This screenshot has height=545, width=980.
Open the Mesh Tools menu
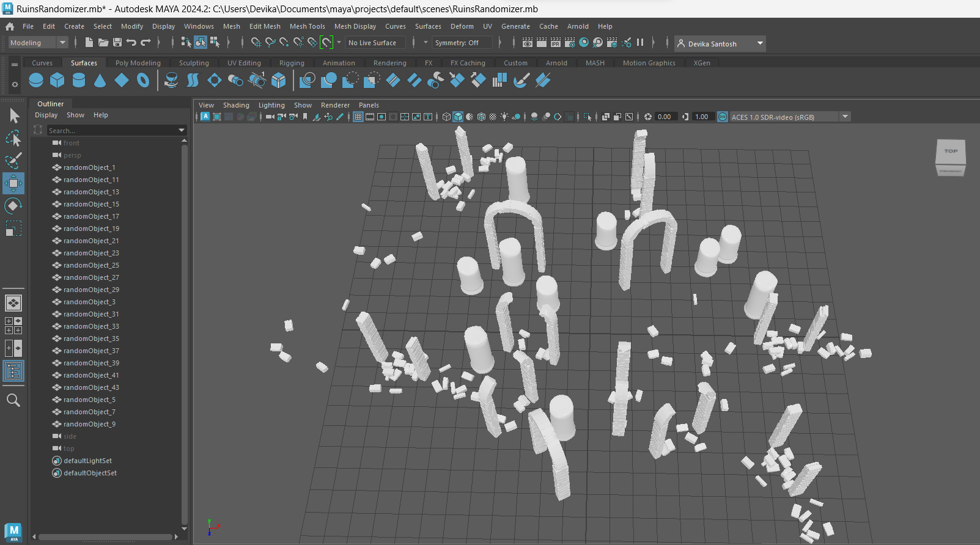point(307,26)
